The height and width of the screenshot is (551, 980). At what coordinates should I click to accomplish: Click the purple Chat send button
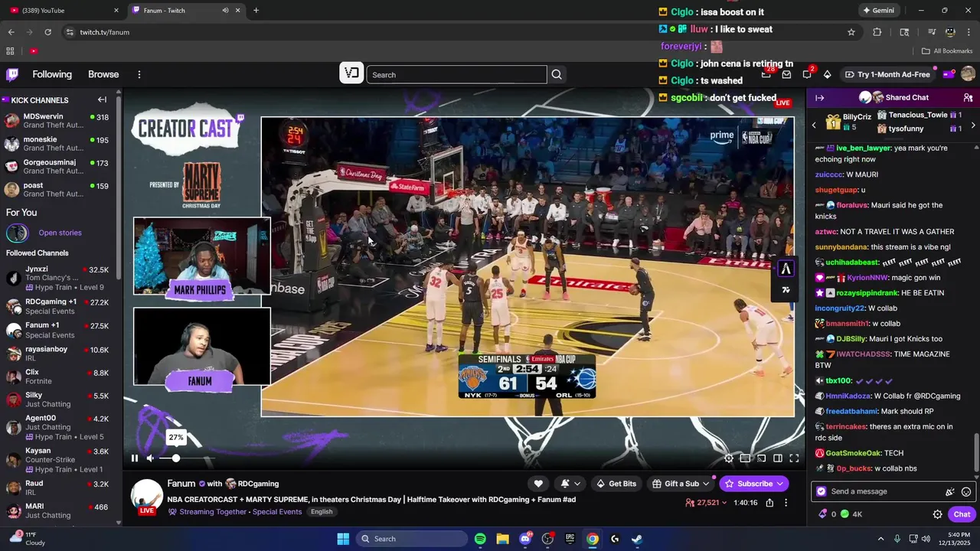click(962, 514)
